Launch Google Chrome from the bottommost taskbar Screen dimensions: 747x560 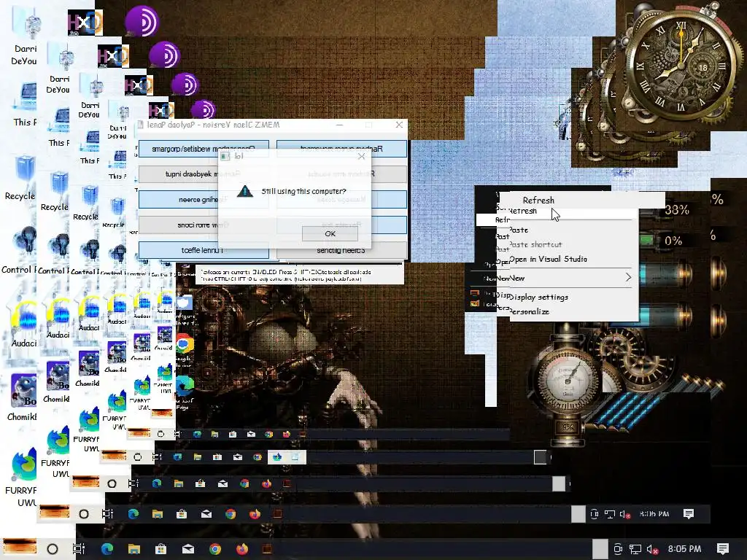pyautogui.click(x=215, y=549)
